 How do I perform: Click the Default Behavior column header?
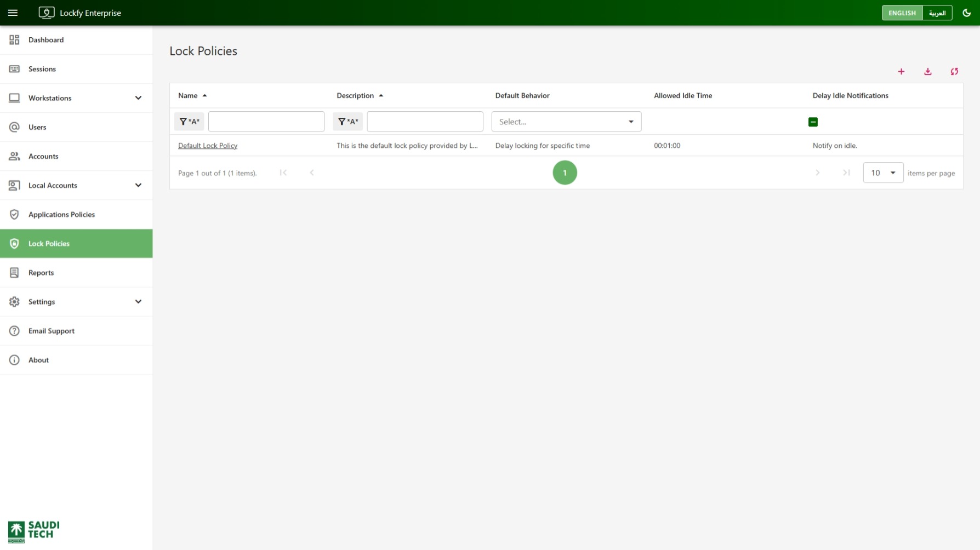(x=522, y=95)
